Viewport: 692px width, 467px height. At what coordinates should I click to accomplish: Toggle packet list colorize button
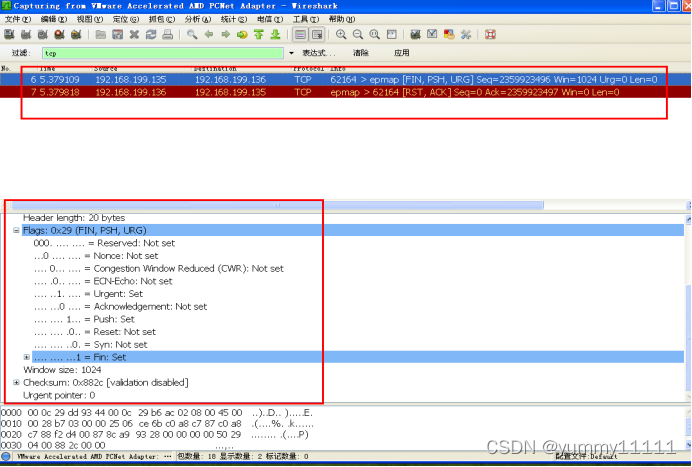[299, 34]
